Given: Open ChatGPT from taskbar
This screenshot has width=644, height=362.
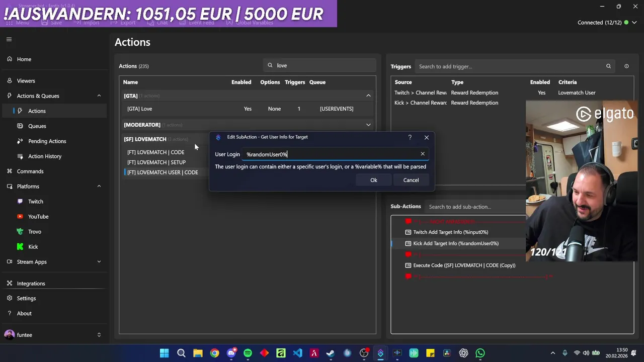Looking at the screenshot, I should point(463,353).
